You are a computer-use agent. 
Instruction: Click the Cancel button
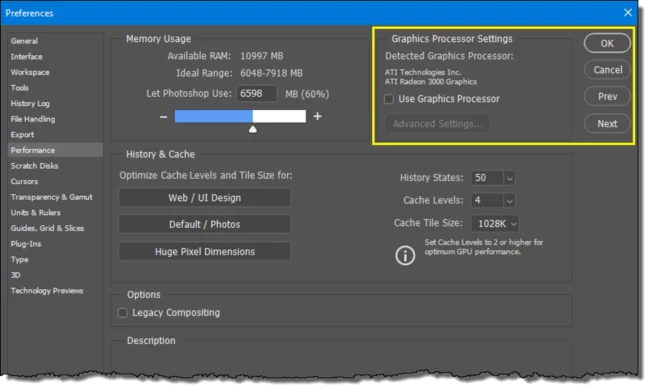pyautogui.click(x=607, y=70)
